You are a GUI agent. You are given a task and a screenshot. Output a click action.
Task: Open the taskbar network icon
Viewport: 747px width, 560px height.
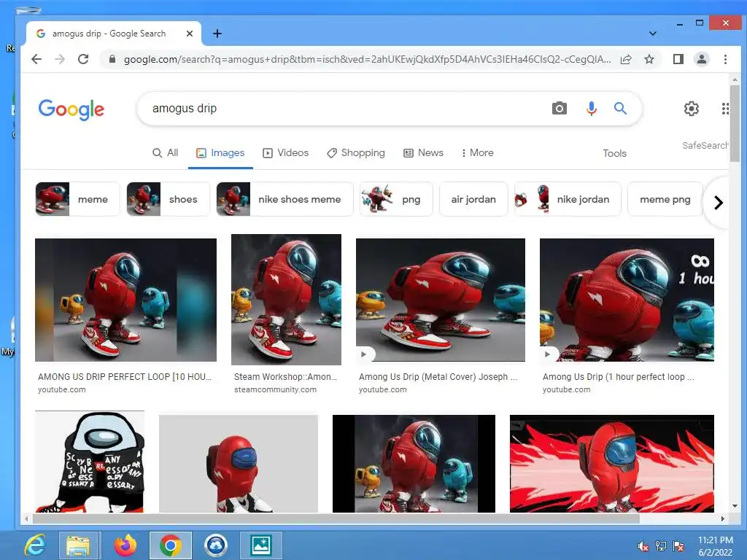pos(661,546)
